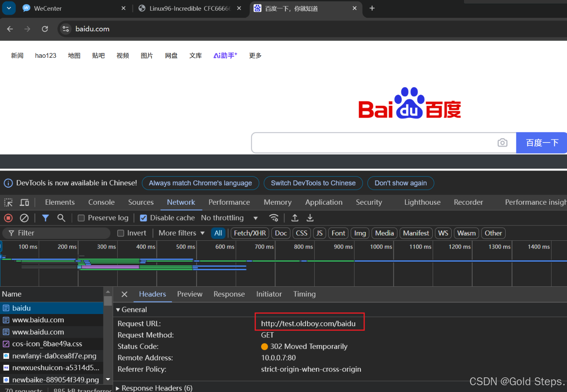The image size is (567, 392).
Task: Click Don't show again button
Action: tap(401, 183)
